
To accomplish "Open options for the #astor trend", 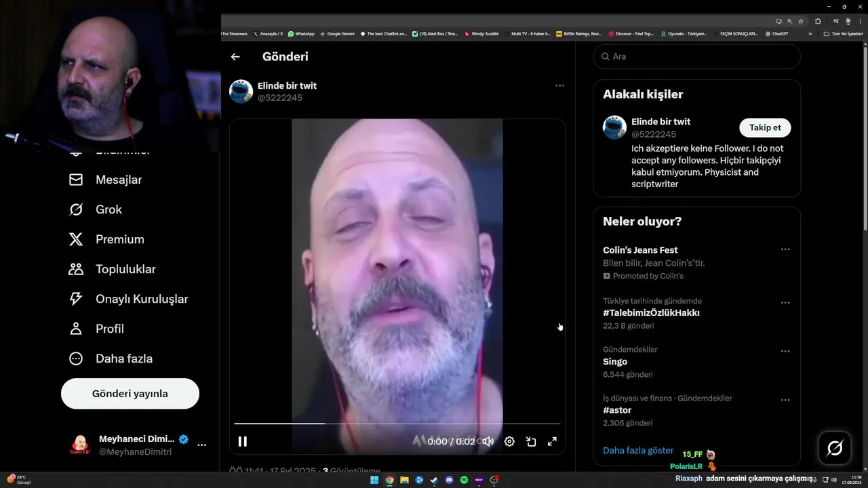I will [x=785, y=400].
